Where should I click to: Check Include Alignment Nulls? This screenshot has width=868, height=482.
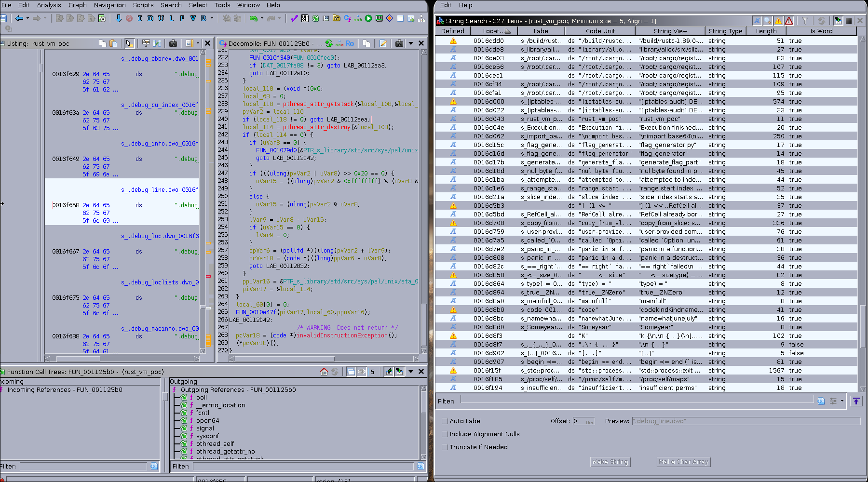[x=445, y=434]
